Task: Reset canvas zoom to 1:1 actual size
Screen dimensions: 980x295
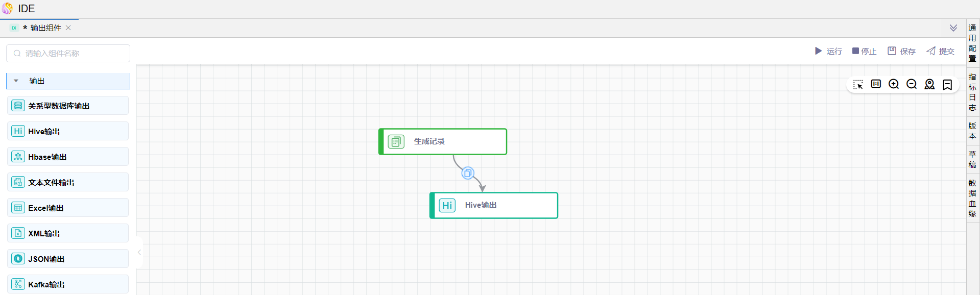Action: coord(876,84)
